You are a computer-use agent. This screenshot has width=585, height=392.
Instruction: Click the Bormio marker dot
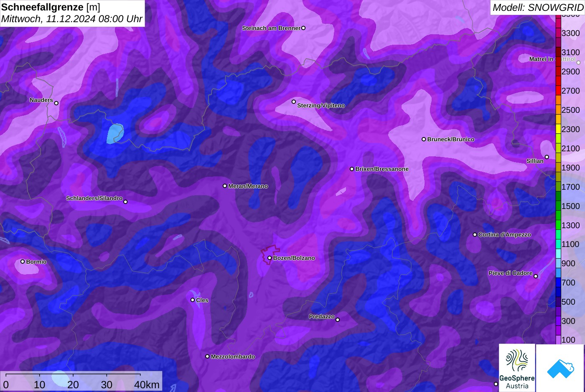(x=23, y=262)
